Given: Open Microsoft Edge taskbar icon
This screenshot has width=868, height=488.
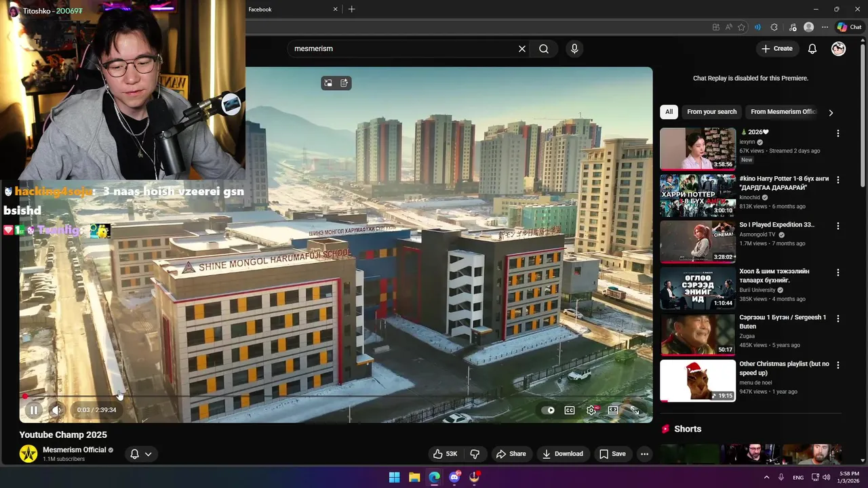Looking at the screenshot, I should point(434,477).
